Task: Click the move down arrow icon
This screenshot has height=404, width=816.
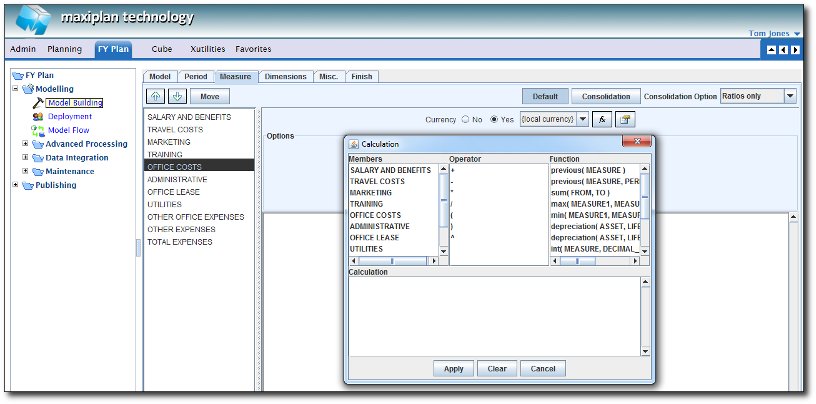Action: click(176, 96)
